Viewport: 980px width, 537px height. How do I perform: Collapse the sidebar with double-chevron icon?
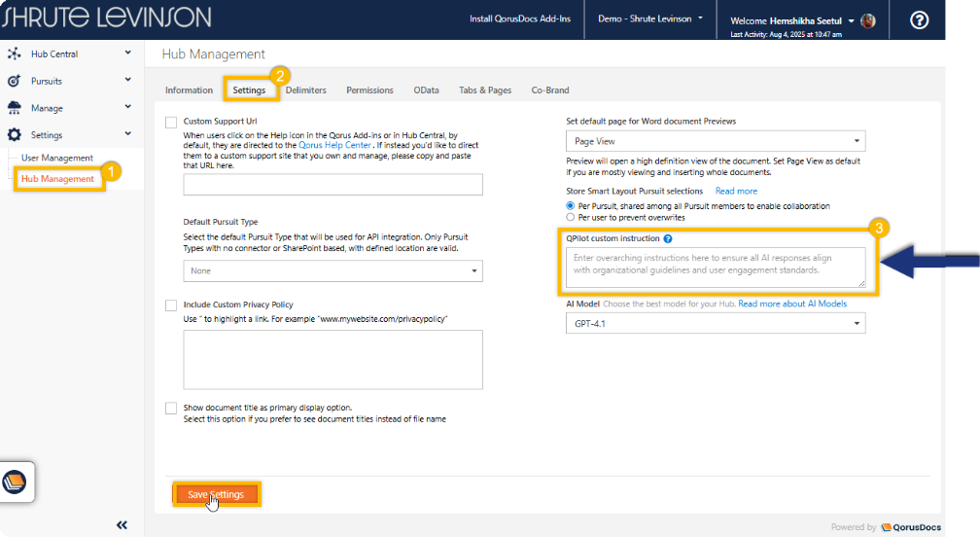point(122,524)
